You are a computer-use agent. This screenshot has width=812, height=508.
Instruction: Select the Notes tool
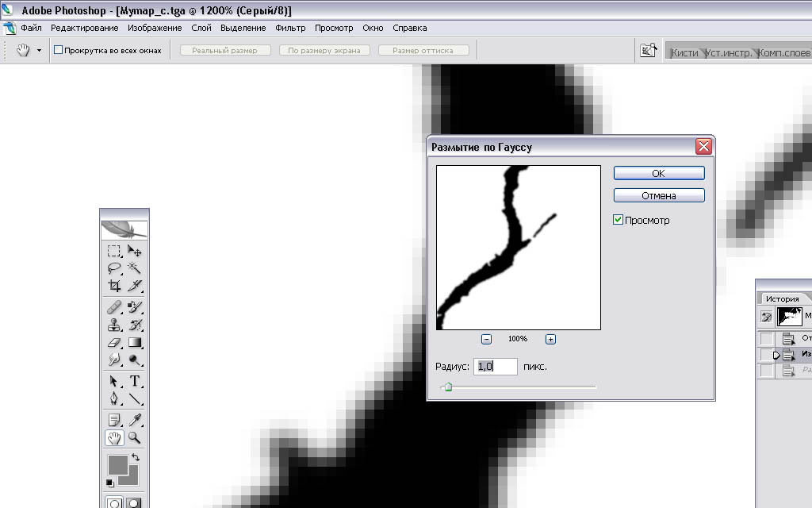(114, 420)
